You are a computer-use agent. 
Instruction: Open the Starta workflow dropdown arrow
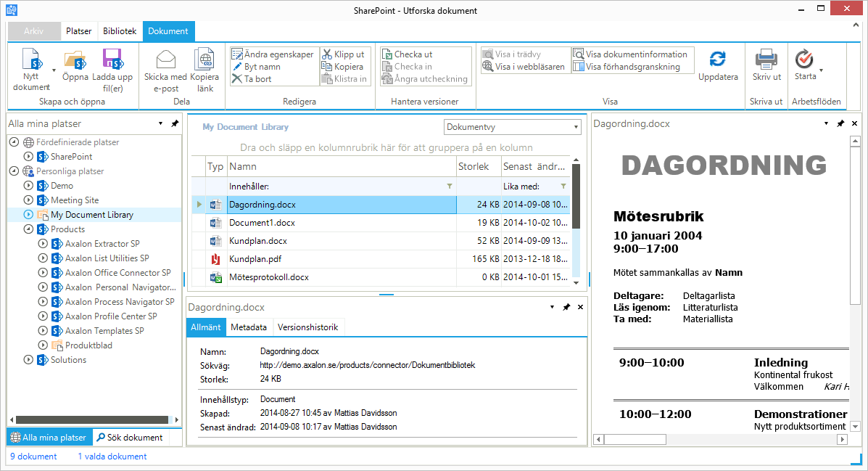821,70
